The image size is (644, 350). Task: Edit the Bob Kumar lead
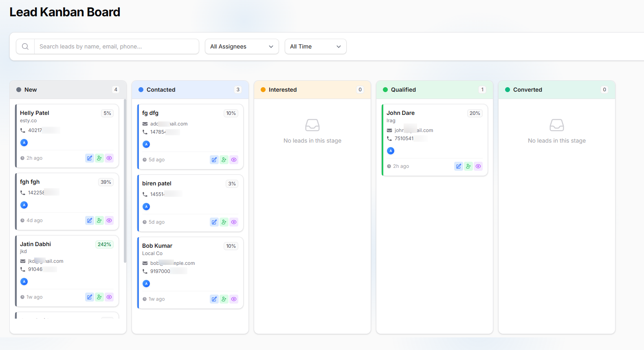[x=214, y=299]
